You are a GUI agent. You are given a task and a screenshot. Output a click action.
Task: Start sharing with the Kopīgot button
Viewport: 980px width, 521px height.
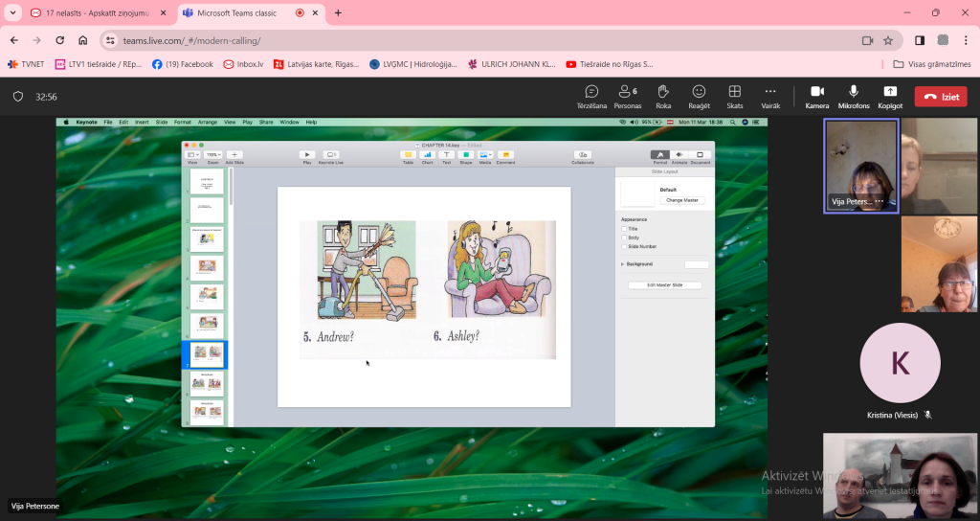890,97
